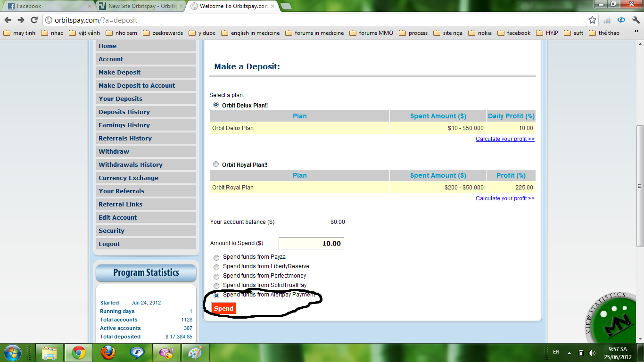Open RealPlayer from the taskbar
This screenshot has height=362, width=644.
pos(137,353)
